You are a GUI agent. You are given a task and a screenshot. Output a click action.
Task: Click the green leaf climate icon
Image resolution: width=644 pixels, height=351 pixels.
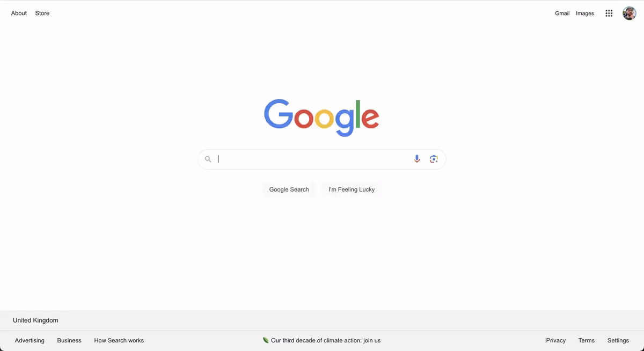tap(266, 340)
